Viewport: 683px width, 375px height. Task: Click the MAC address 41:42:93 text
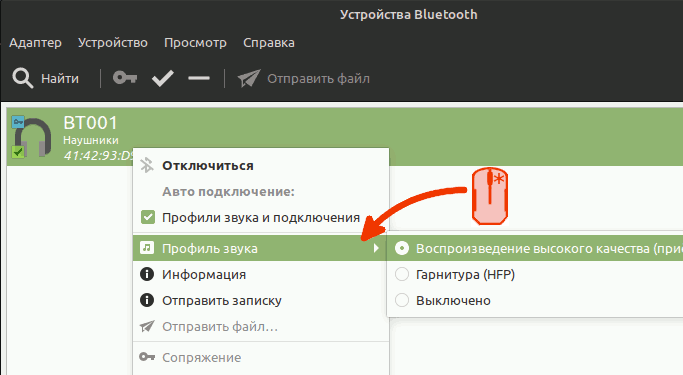point(98,155)
